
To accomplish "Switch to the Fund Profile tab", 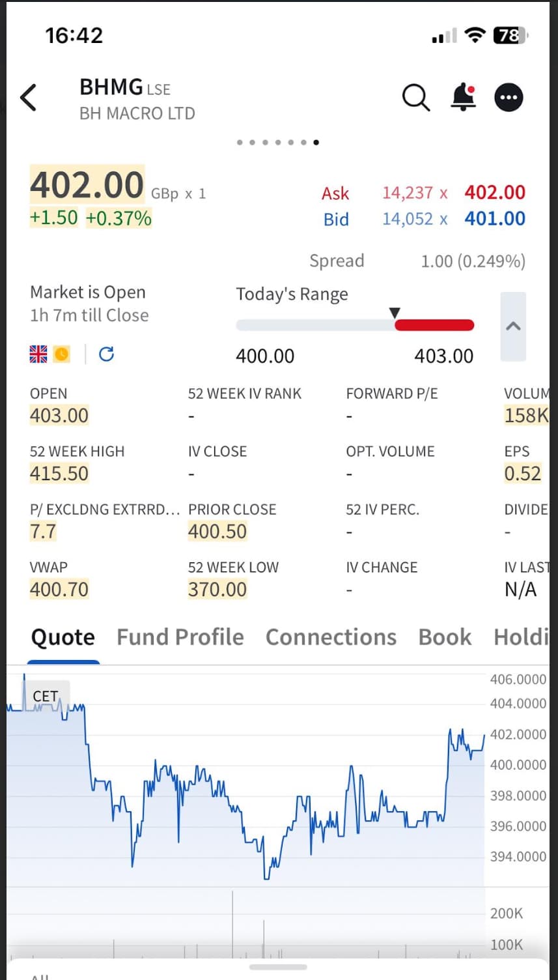I will pyautogui.click(x=180, y=637).
